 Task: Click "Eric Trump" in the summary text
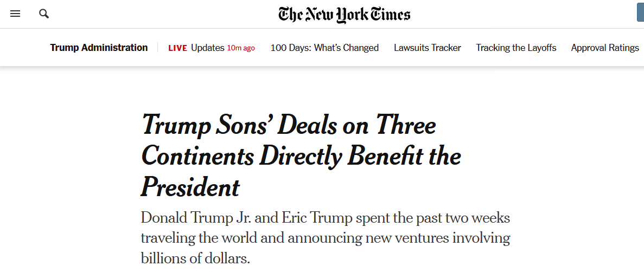click(317, 217)
